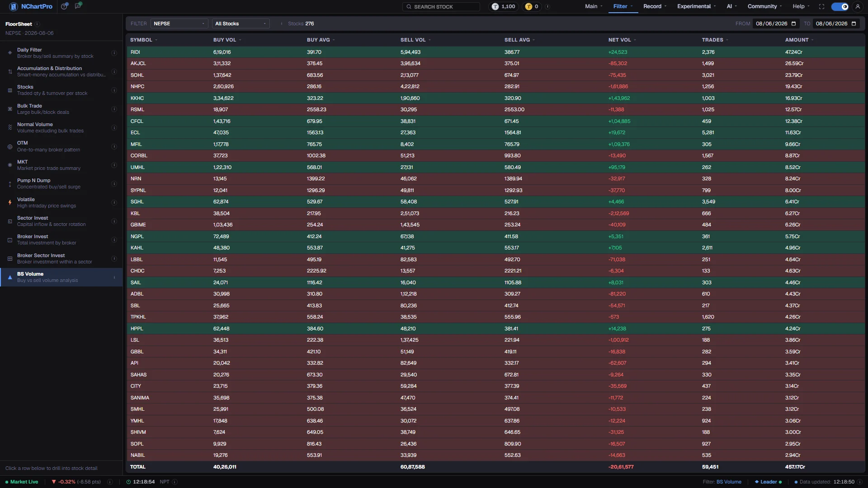Open the Experimental menu
868x488 pixels.
tap(696, 6)
